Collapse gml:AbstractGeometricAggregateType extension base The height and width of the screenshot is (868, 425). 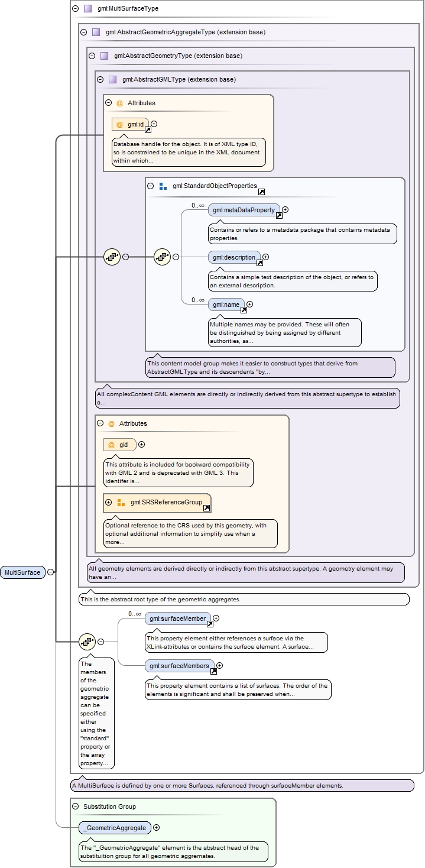83,32
